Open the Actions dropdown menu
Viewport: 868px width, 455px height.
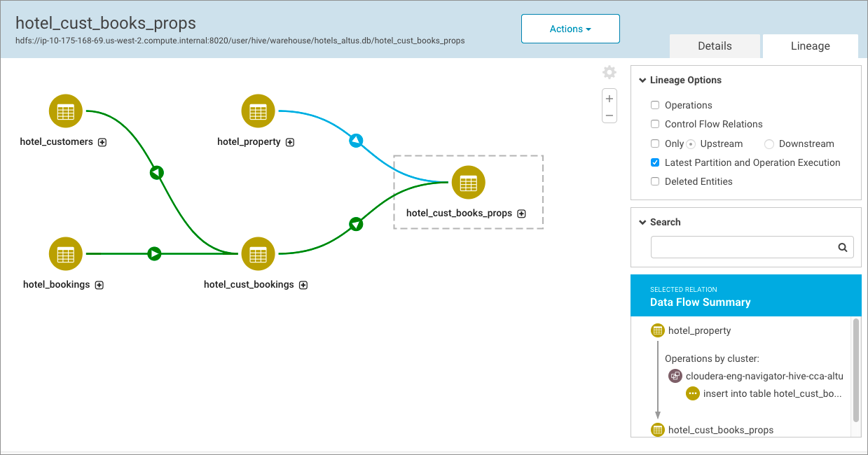click(x=570, y=29)
